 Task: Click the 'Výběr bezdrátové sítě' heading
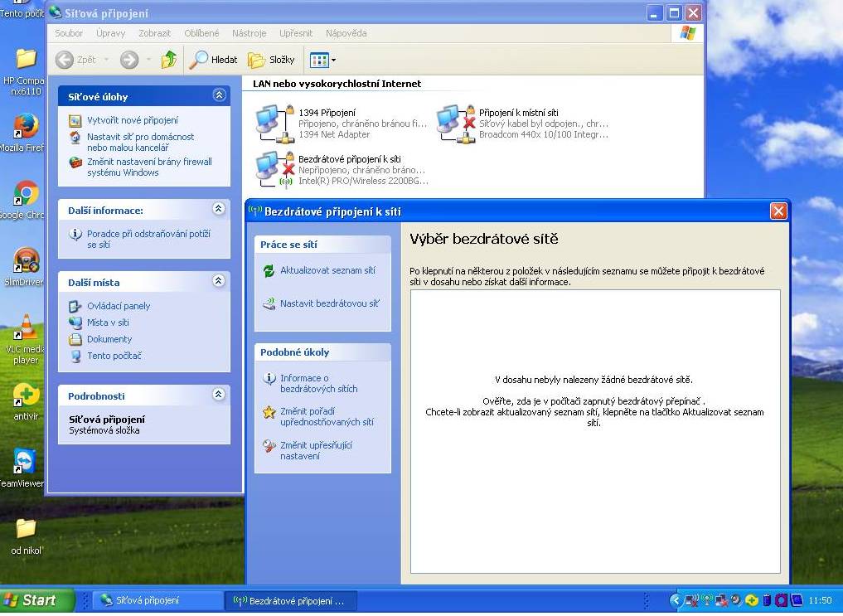(x=484, y=239)
